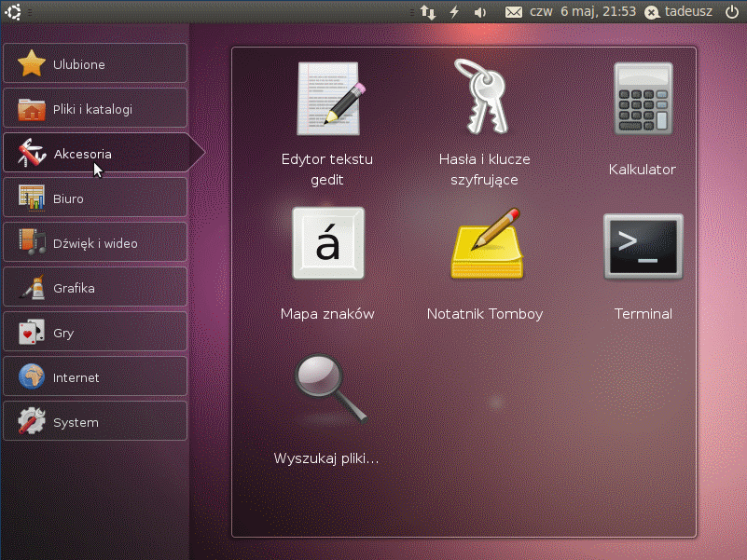
Task: Click the Ubuntu logo in top-left corner
Action: pos(14,12)
